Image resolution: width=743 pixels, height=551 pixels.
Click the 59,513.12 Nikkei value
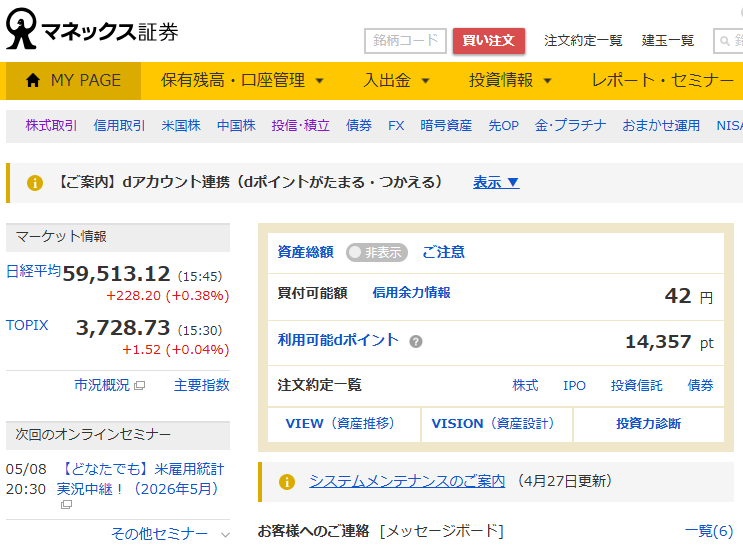116,274
